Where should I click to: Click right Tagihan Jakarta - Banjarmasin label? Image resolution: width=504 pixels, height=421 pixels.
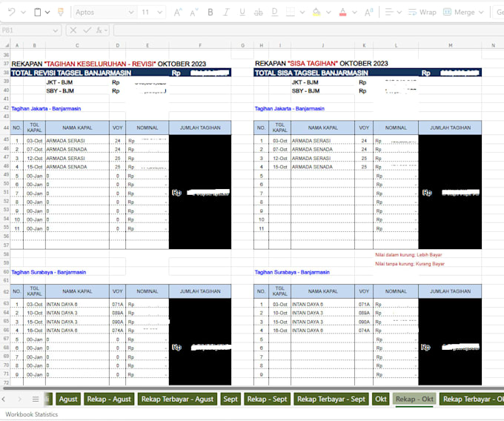point(290,109)
